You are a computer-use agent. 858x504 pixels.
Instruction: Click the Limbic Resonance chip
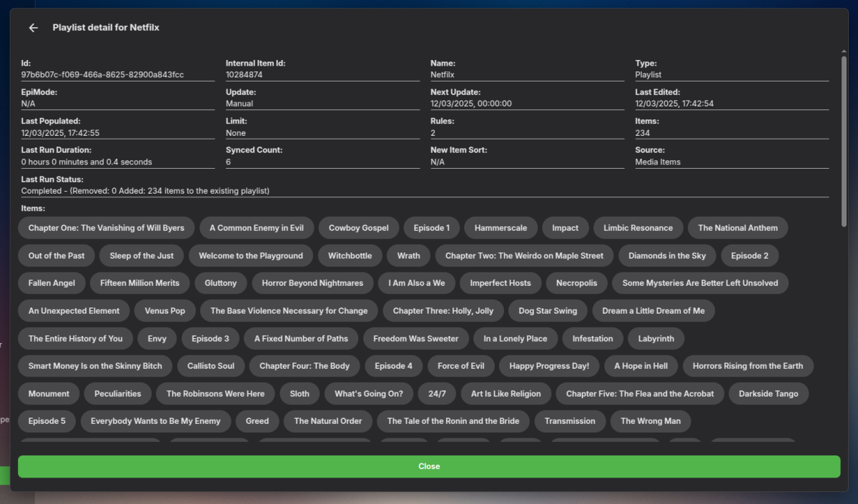pyautogui.click(x=638, y=227)
